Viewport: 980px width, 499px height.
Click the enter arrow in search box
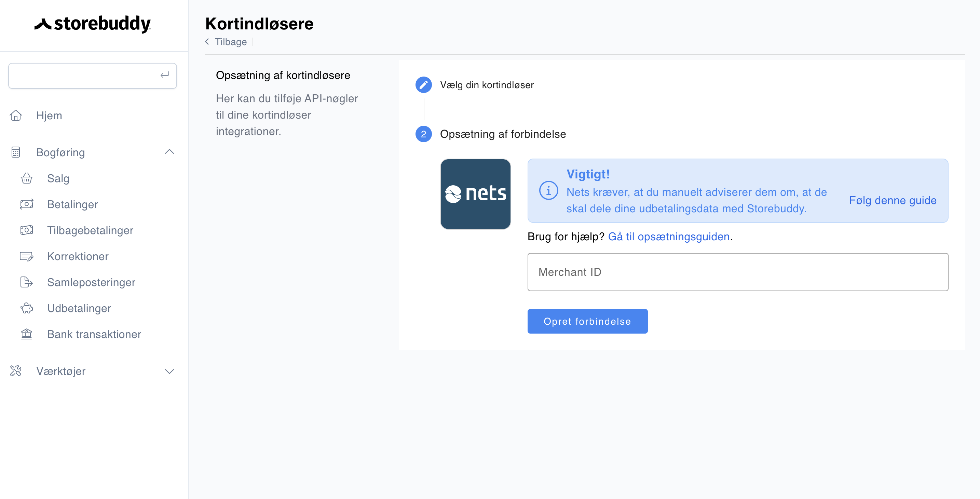click(x=164, y=75)
